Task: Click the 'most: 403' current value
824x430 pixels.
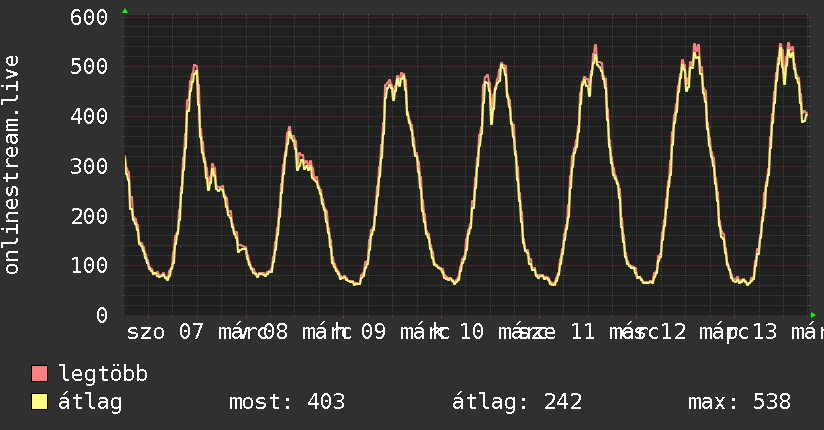Action: (x=287, y=403)
